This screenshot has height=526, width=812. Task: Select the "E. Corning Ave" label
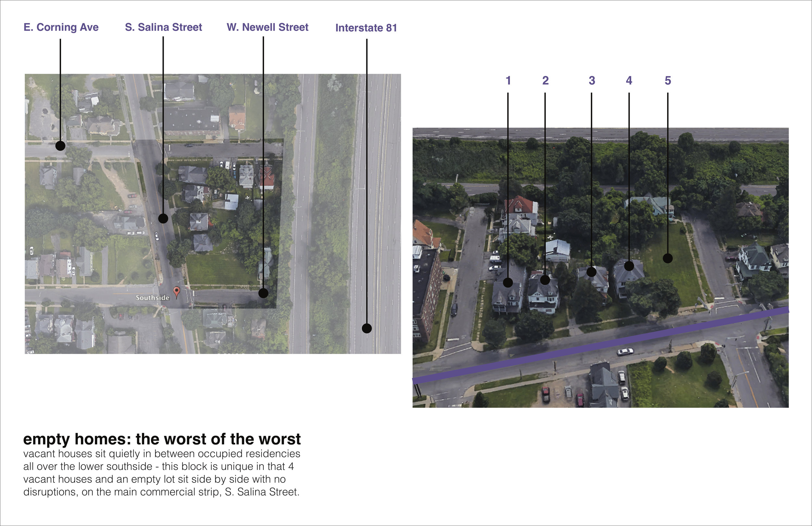(61, 27)
